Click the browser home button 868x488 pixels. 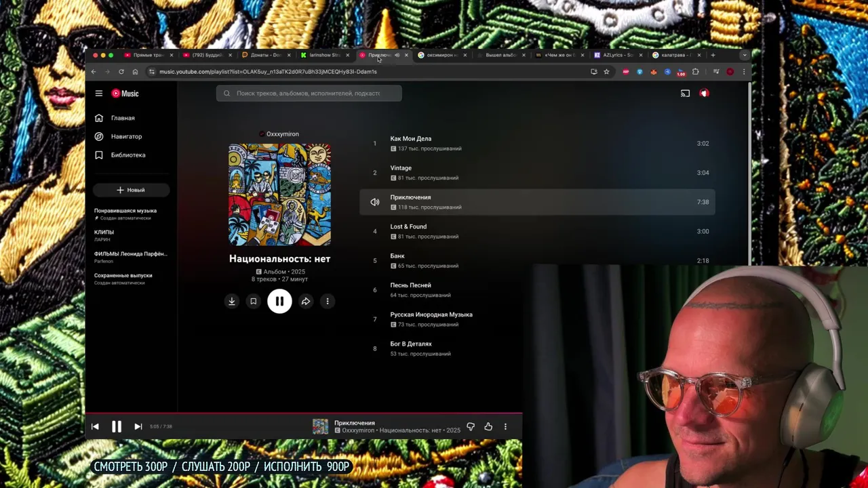[x=135, y=72]
